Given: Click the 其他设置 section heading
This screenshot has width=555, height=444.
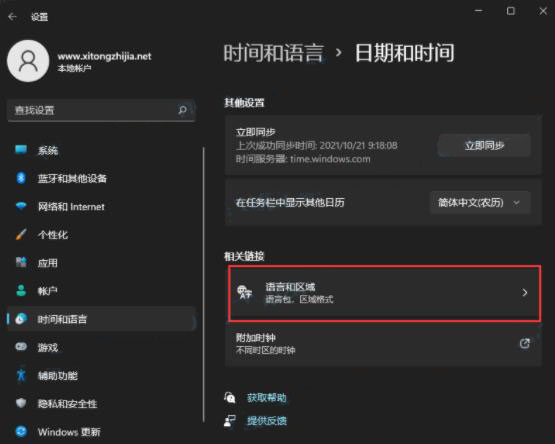Looking at the screenshot, I should [x=244, y=103].
